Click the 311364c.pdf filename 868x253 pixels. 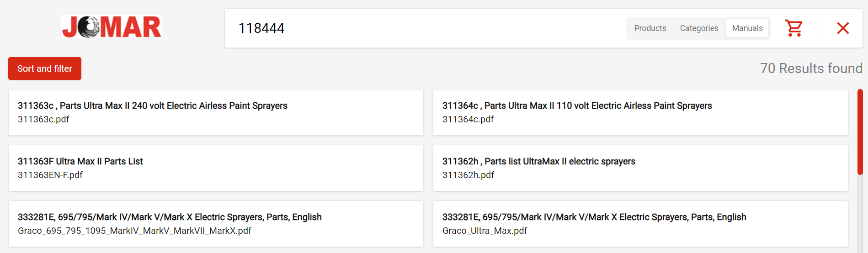[468, 119]
